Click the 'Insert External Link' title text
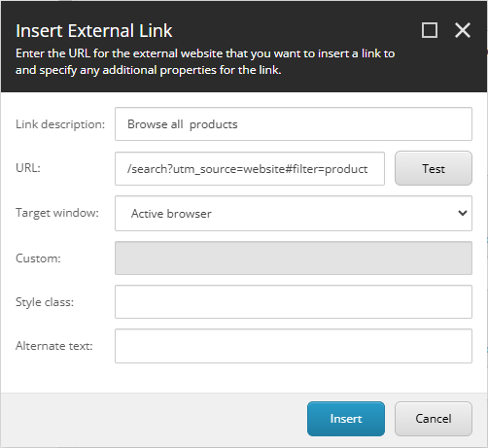Screen dimensions: 488x448 point(94,31)
